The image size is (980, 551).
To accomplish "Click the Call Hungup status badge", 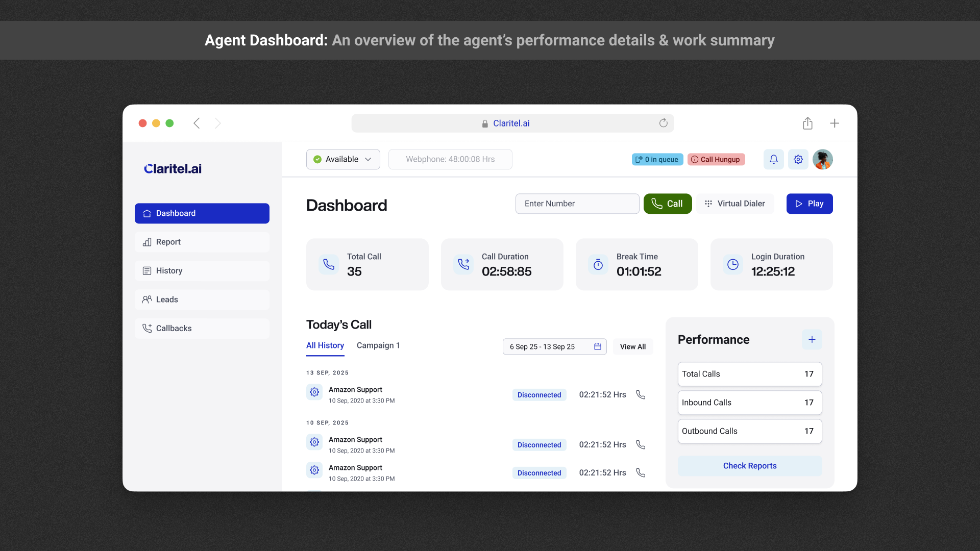I will click(x=716, y=159).
